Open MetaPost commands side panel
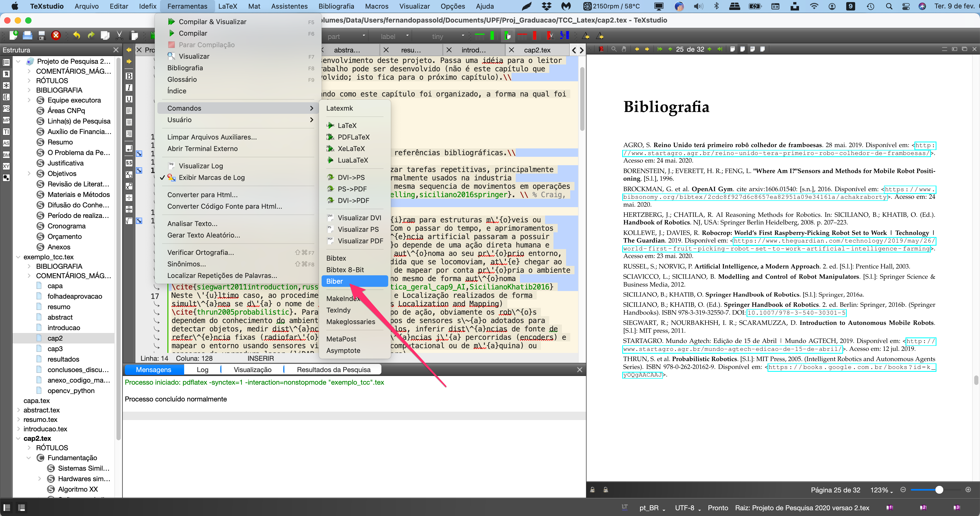Screen dimensions: 980x516 pyautogui.click(x=6, y=120)
